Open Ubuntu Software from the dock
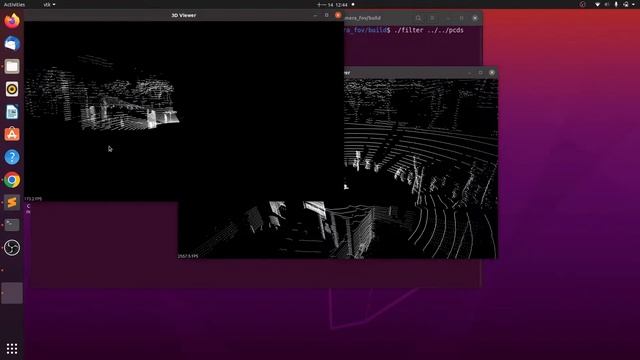 (x=12, y=134)
